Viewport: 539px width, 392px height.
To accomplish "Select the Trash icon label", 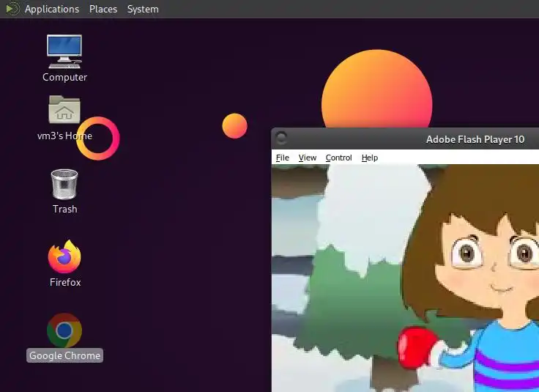I will (x=64, y=209).
